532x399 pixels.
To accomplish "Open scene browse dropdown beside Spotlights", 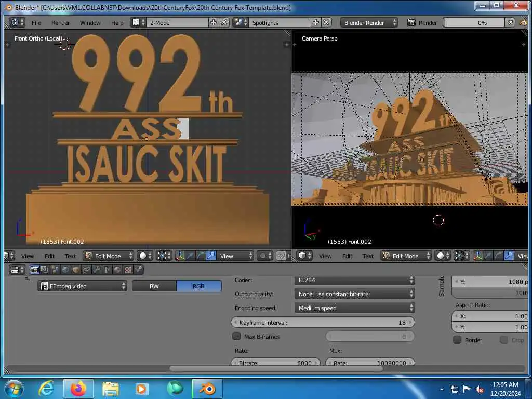I will (241, 22).
